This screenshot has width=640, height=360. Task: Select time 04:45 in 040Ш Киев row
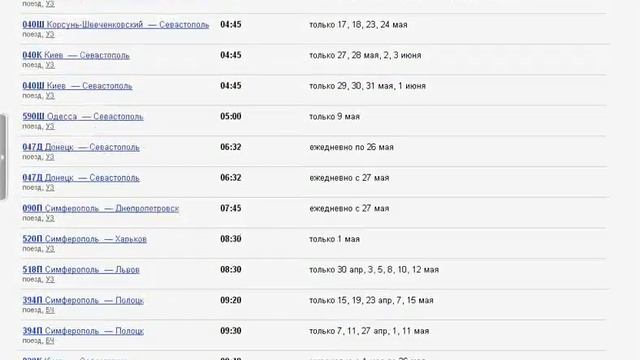click(x=231, y=86)
